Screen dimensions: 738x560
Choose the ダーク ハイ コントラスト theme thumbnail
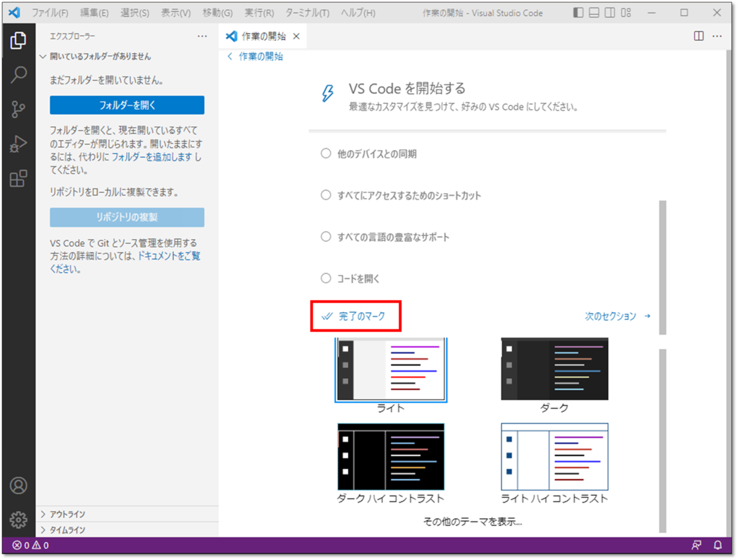click(x=391, y=457)
